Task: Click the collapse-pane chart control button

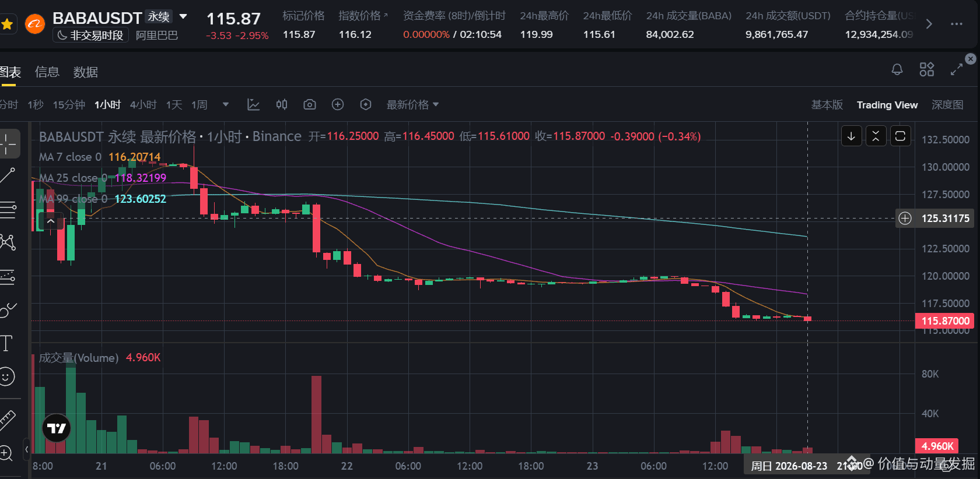Action: pyautogui.click(x=876, y=136)
